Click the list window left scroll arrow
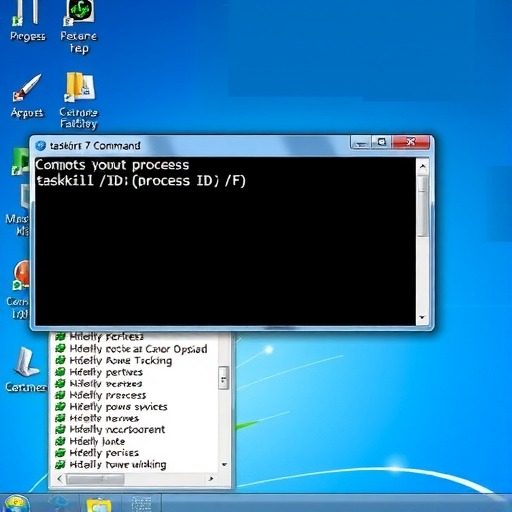The height and width of the screenshot is (512, 512). [59, 479]
